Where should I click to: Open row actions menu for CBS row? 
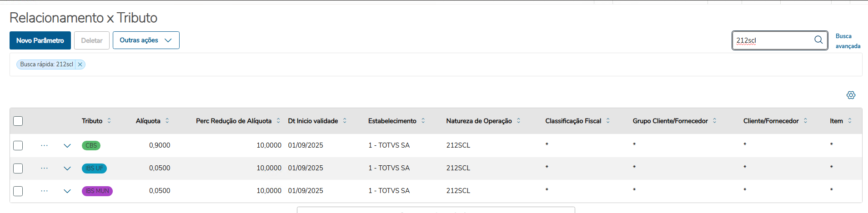tap(44, 145)
